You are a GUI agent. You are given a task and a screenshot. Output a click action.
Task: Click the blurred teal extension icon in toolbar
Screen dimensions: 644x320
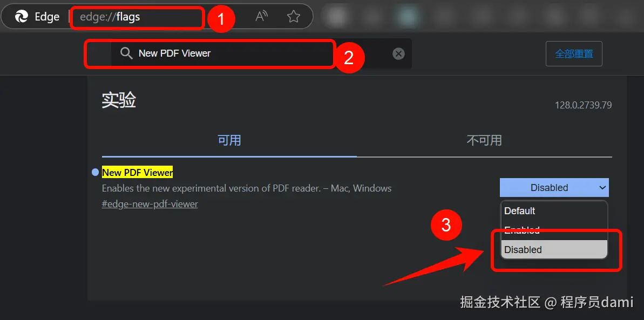pyautogui.click(x=405, y=16)
